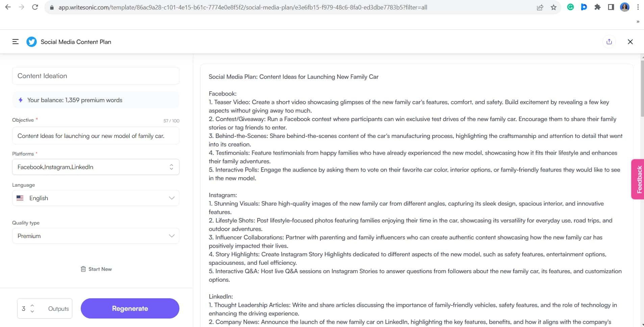Click the Grammarly extension icon
644x327 pixels.
[570, 7]
